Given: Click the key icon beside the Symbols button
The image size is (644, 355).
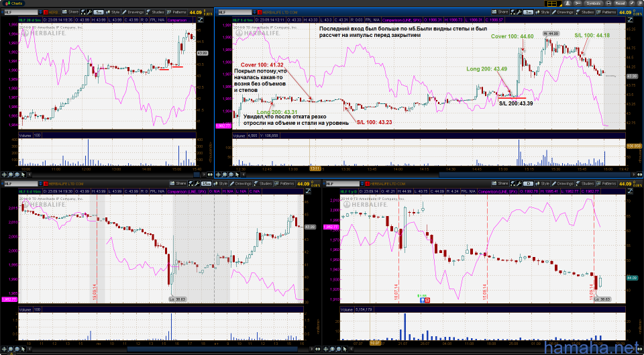Looking at the screenshot, I should (578, 3).
